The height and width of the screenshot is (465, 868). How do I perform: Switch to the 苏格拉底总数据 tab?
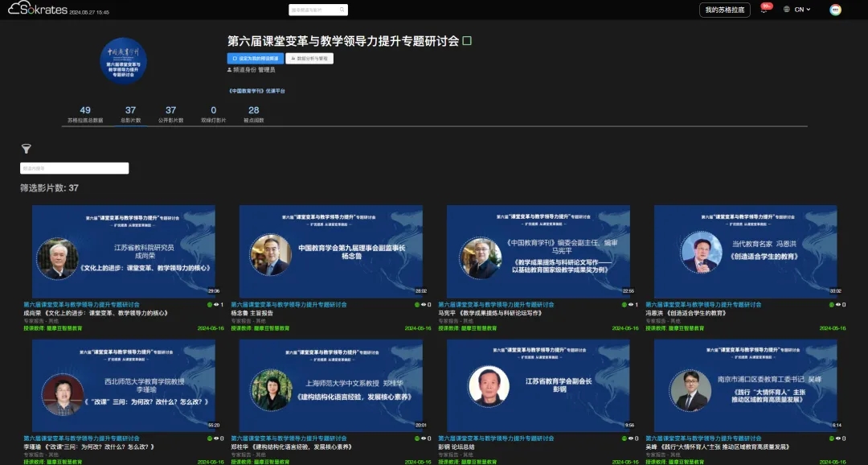click(x=85, y=114)
